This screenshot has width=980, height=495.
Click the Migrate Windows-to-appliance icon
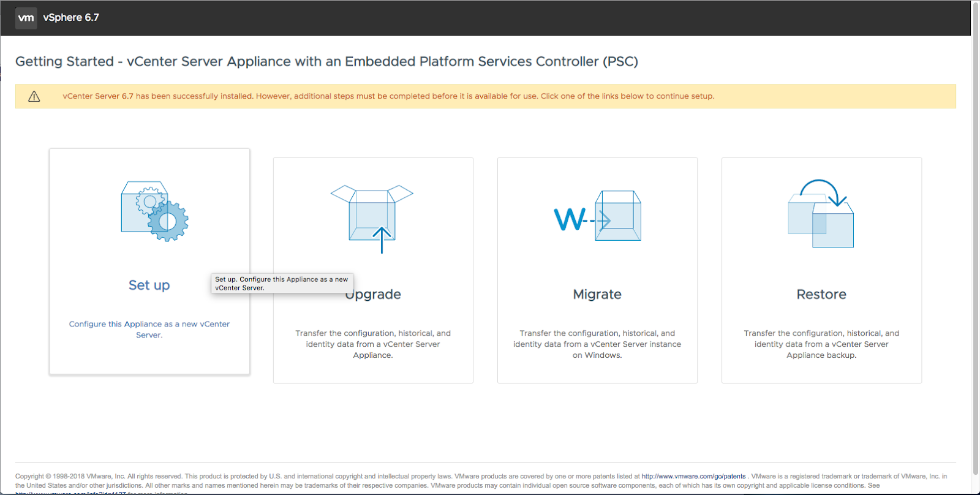[x=597, y=217]
